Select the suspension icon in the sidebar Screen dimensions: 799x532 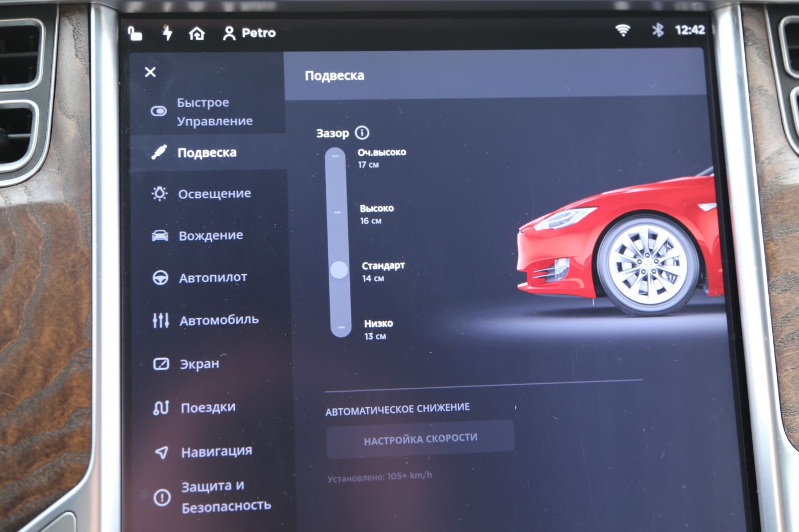[x=160, y=152]
